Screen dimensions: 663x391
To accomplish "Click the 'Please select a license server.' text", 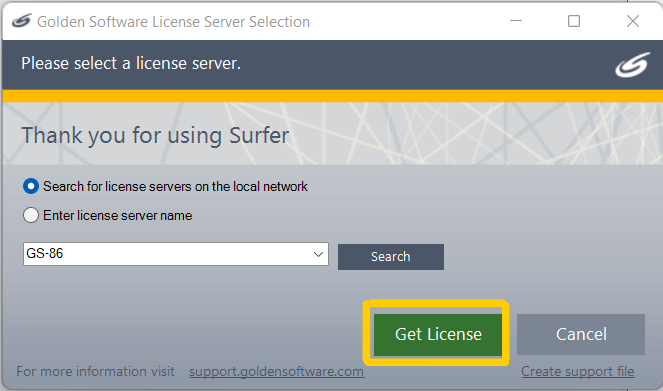I will (x=131, y=63).
